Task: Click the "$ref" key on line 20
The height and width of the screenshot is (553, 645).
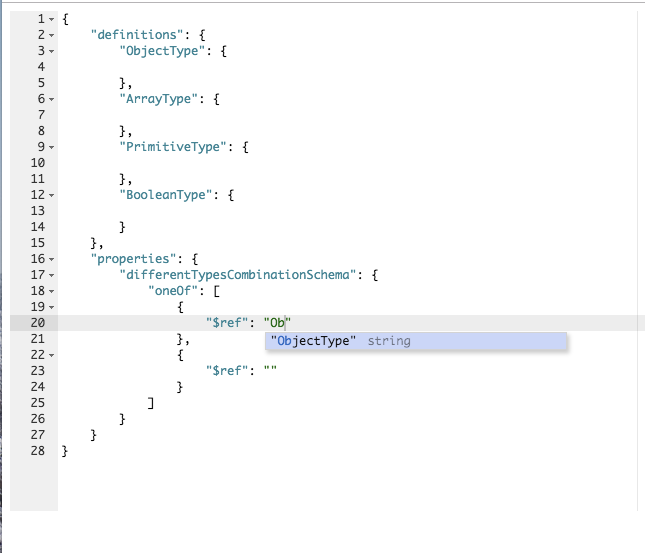Action: coord(227,323)
